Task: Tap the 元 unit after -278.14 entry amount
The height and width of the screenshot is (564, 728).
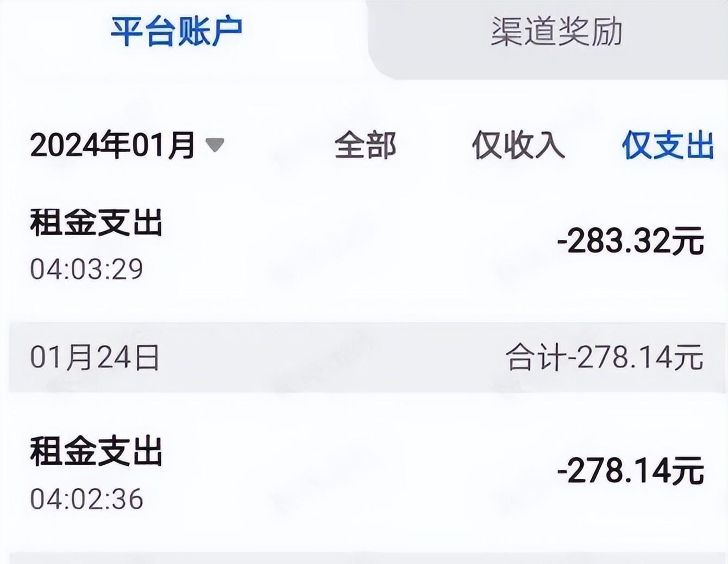Action: 688,472
